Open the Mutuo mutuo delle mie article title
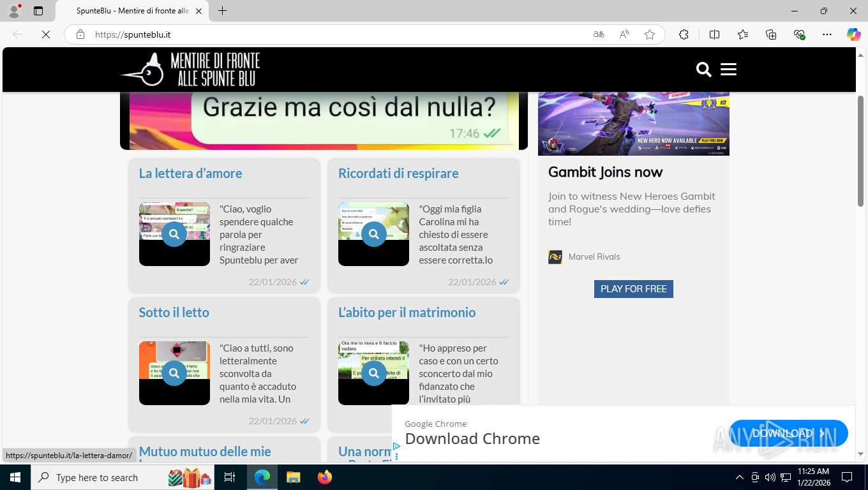Image resolution: width=868 pixels, height=490 pixels. pyautogui.click(x=205, y=452)
